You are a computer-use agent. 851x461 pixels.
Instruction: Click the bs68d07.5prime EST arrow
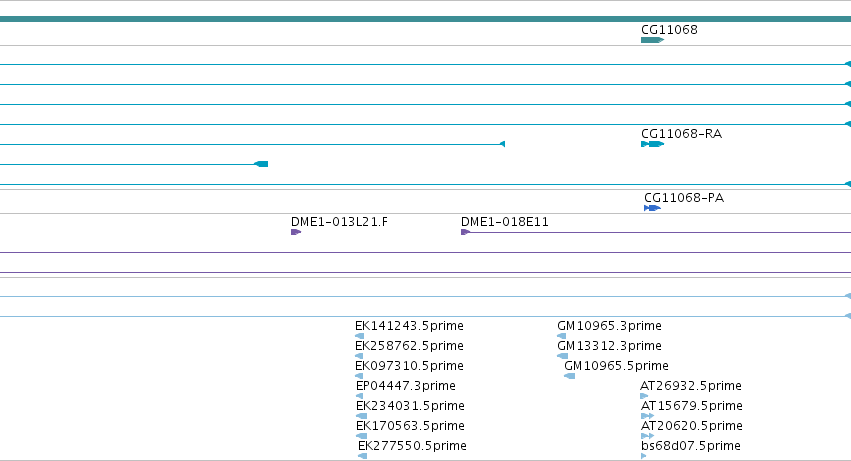click(x=644, y=456)
